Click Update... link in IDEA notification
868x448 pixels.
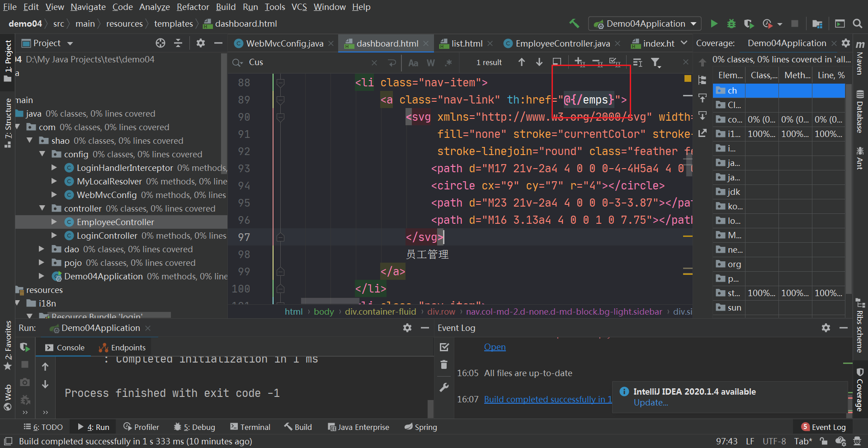coord(651,402)
